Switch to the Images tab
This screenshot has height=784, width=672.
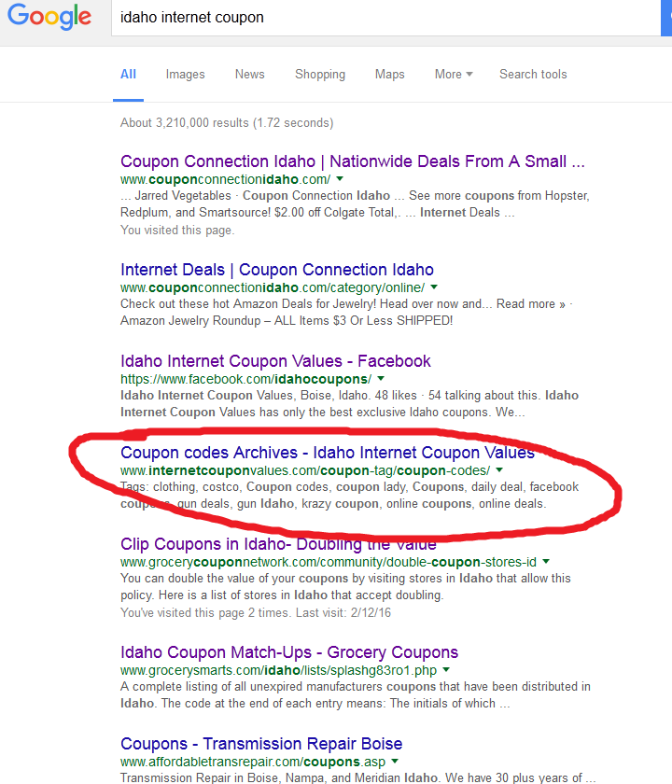click(x=185, y=75)
